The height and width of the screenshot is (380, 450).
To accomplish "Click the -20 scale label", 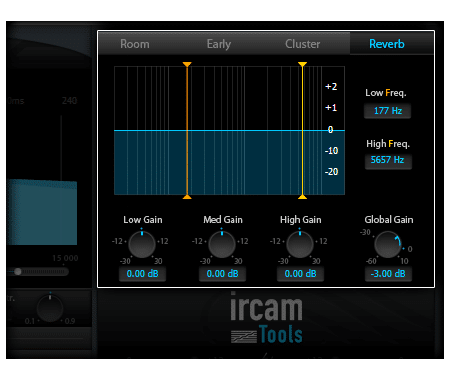I will (331, 172).
